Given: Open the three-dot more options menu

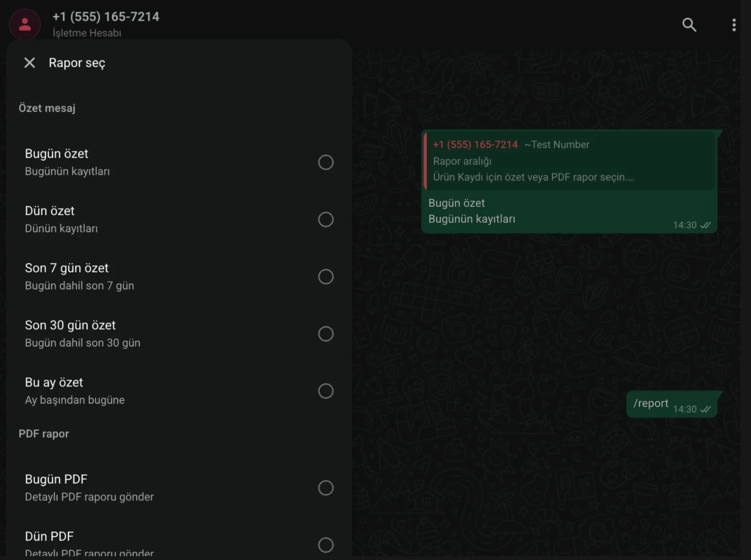Looking at the screenshot, I should [x=734, y=25].
